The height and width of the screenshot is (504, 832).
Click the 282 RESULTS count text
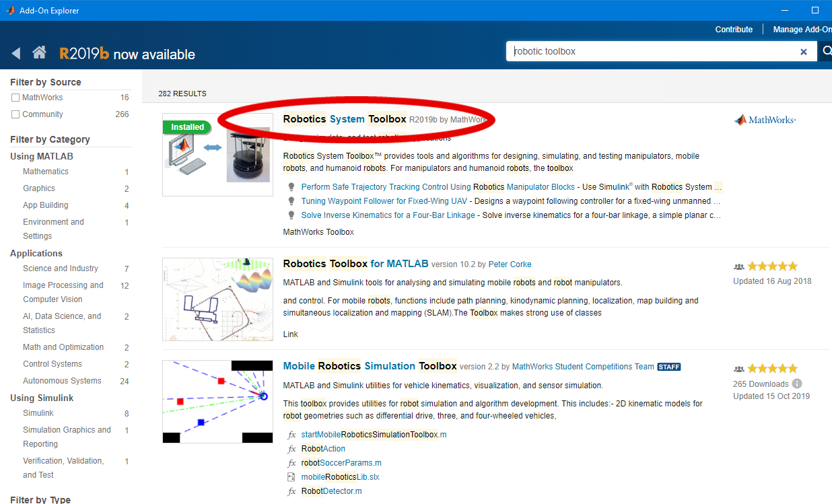[x=182, y=94]
